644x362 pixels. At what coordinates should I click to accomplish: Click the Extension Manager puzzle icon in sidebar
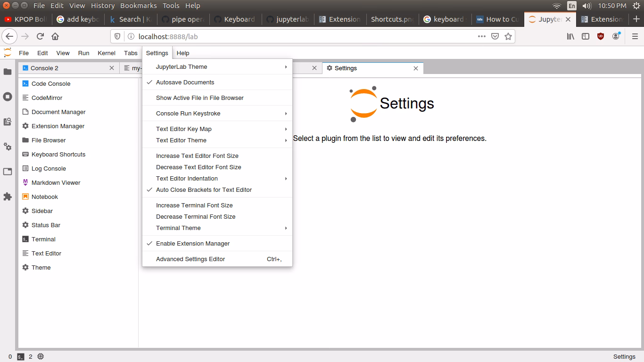pos(8,197)
